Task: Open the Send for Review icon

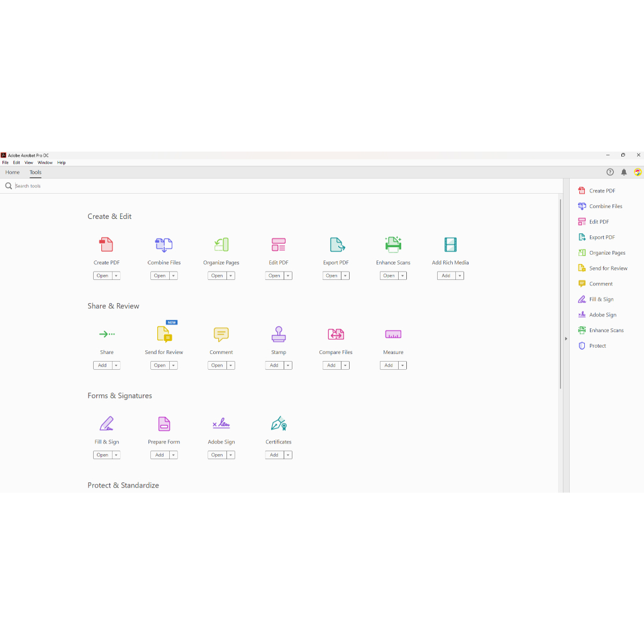Action: [164, 334]
